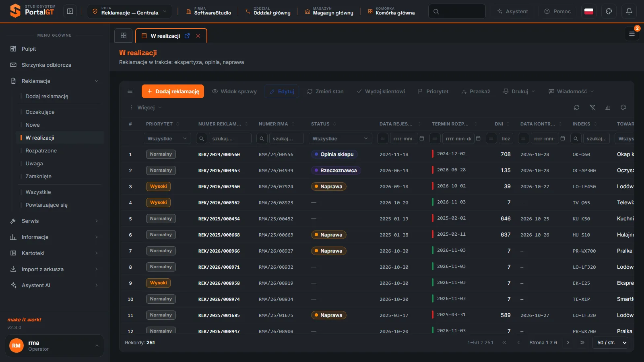Image resolution: width=644 pixels, height=362 pixels.
Task: Click the Dodaj reklamację orange button
Action: (x=173, y=91)
